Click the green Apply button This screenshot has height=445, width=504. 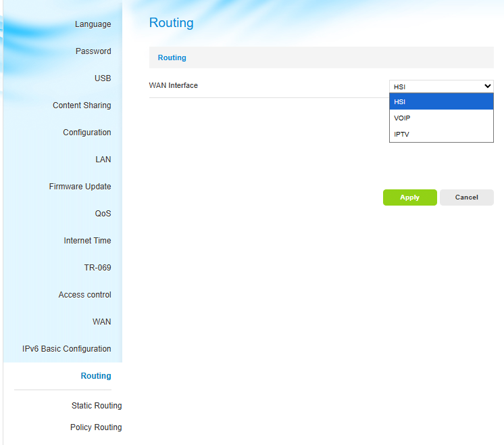coord(409,197)
